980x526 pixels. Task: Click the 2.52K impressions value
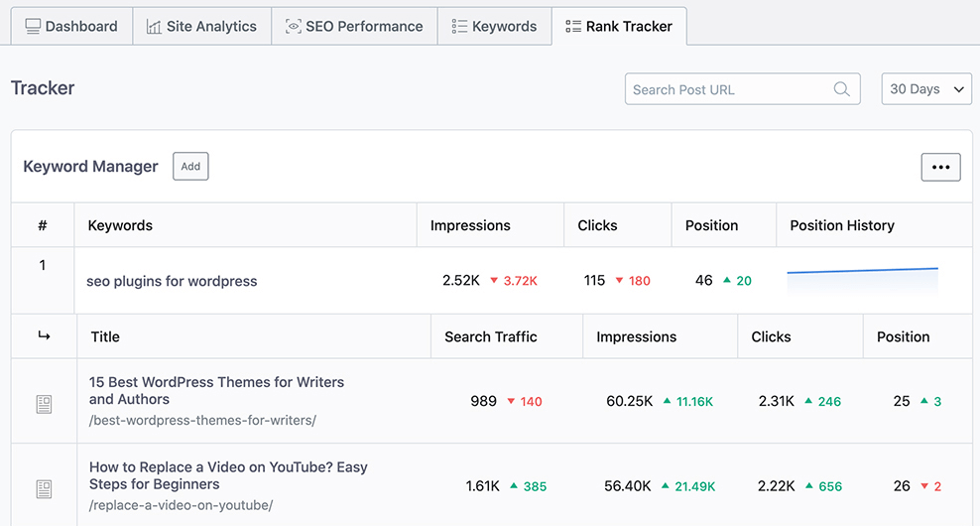[x=460, y=280]
